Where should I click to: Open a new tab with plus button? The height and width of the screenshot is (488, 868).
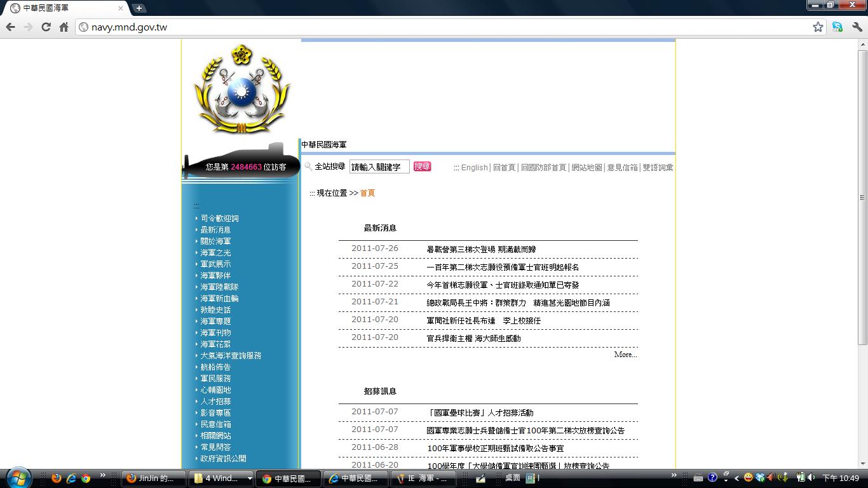[139, 8]
